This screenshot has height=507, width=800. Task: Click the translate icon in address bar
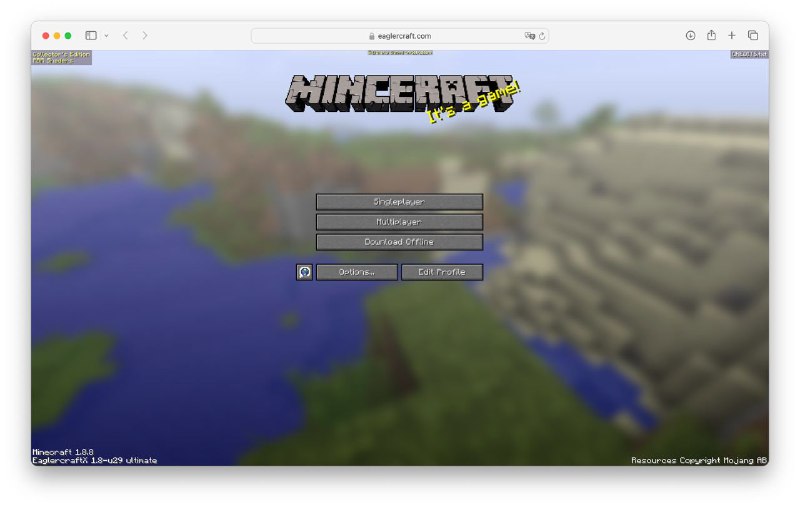(x=529, y=35)
